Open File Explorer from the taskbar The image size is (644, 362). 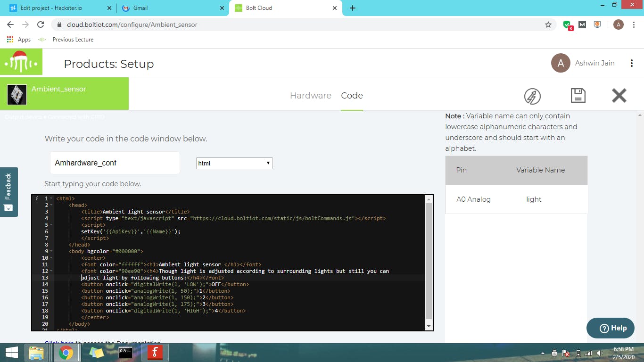[36, 353]
